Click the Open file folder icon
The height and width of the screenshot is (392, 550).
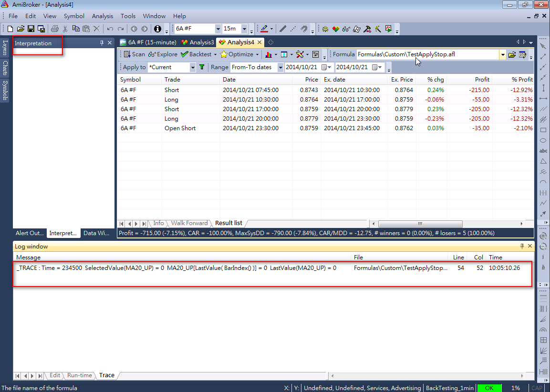21,29
